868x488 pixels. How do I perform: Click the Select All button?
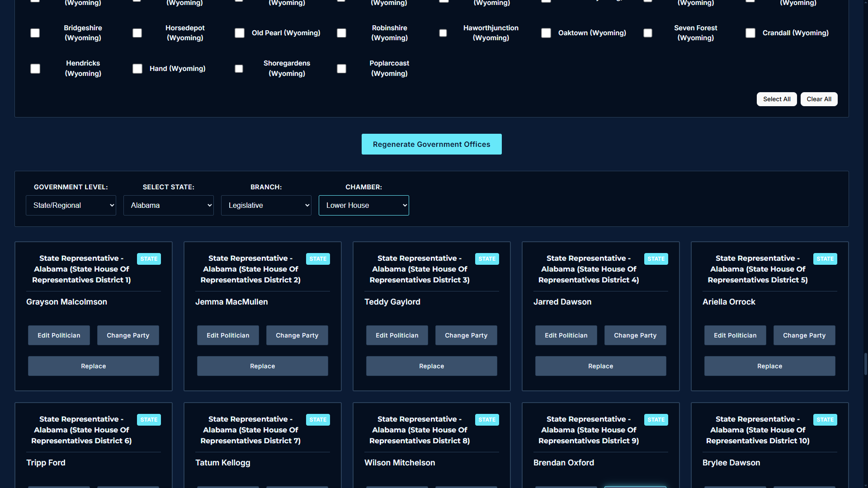(777, 99)
